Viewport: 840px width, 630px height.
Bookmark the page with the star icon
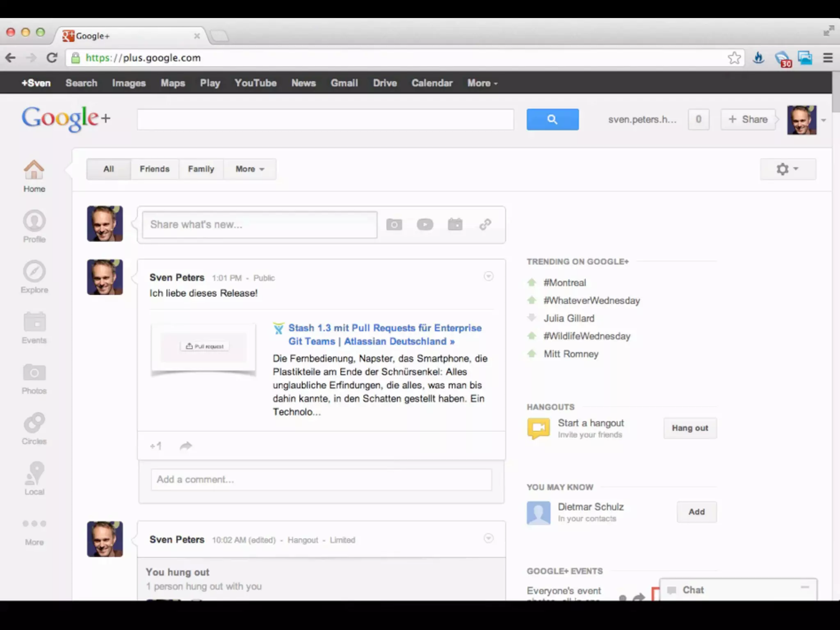click(734, 58)
